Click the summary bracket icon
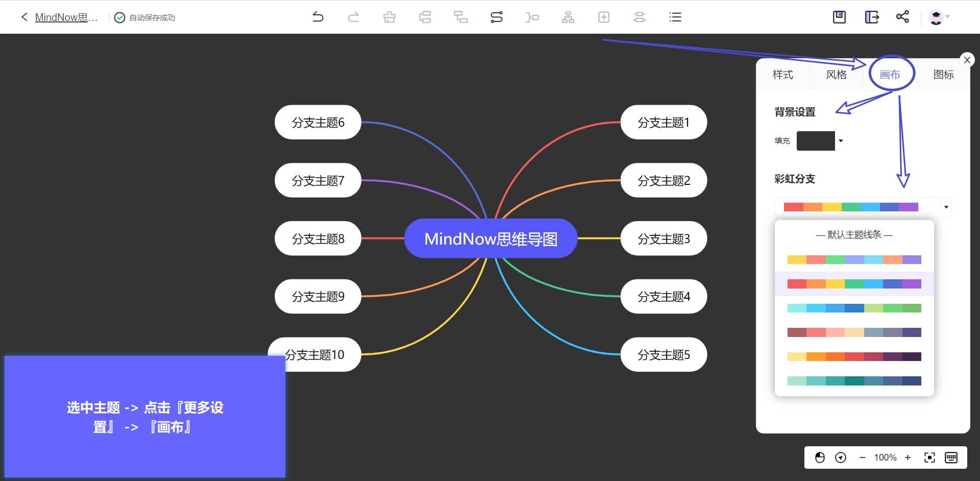Screen dimensions: 980x481 pyautogui.click(x=532, y=17)
